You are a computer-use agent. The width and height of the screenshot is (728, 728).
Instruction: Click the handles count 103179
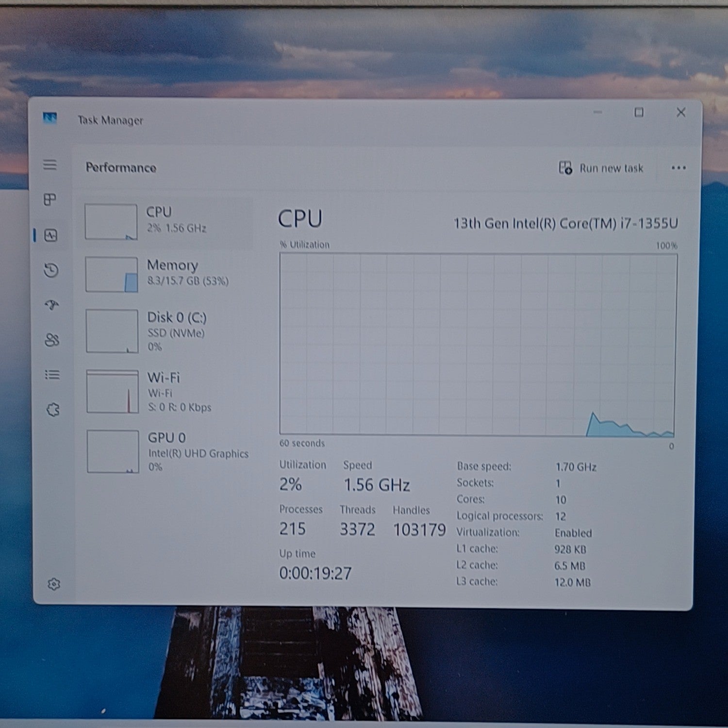419,529
